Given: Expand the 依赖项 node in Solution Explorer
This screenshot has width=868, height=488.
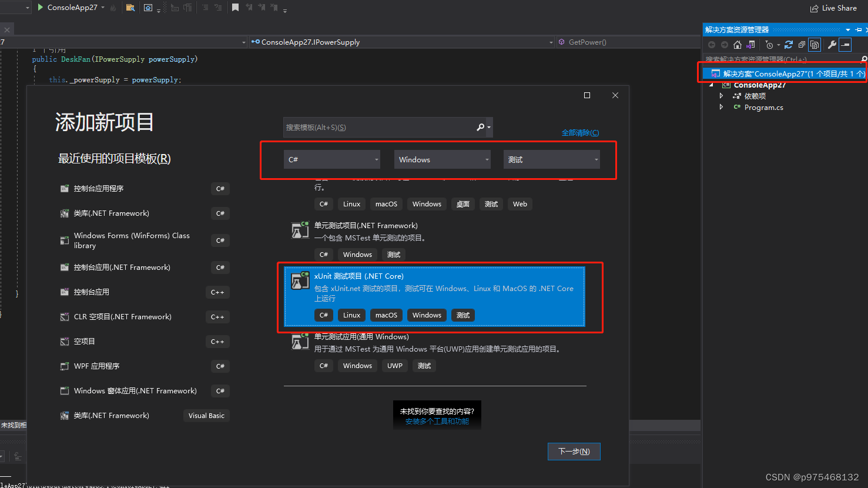Looking at the screenshot, I should [x=721, y=96].
